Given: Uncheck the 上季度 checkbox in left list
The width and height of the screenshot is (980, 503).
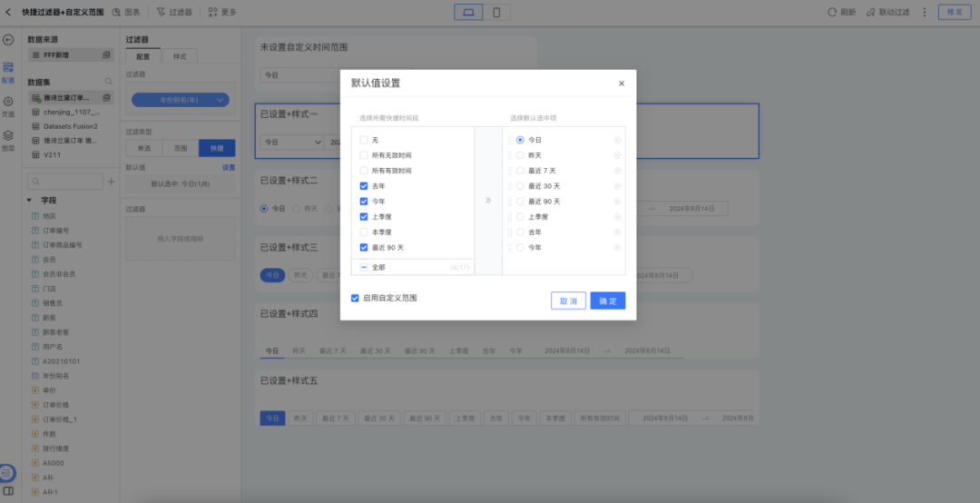Looking at the screenshot, I should [x=364, y=216].
